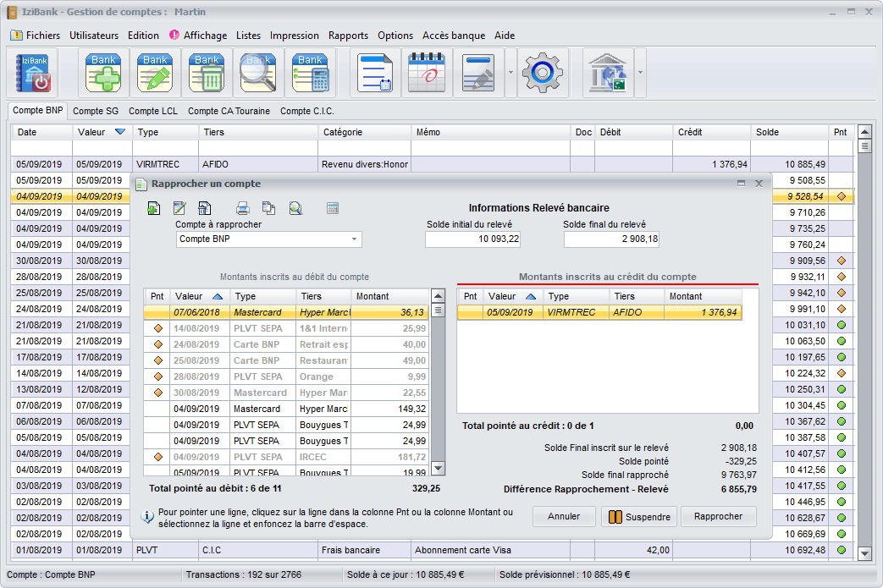Click the IziBank power-off icon
The height and width of the screenshot is (588, 883).
click(x=33, y=74)
